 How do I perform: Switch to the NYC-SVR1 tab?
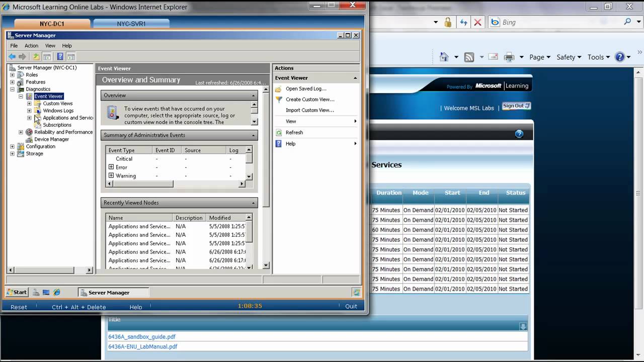pos(131,24)
